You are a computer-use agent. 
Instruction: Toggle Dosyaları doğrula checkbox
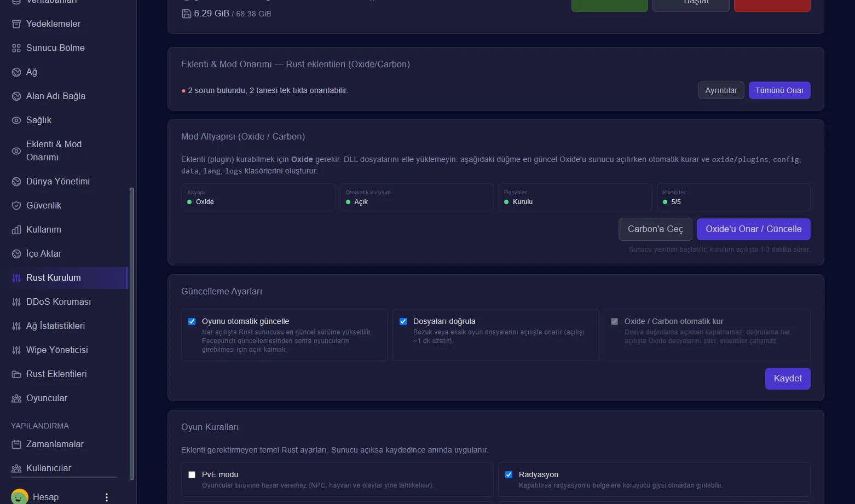[403, 322]
